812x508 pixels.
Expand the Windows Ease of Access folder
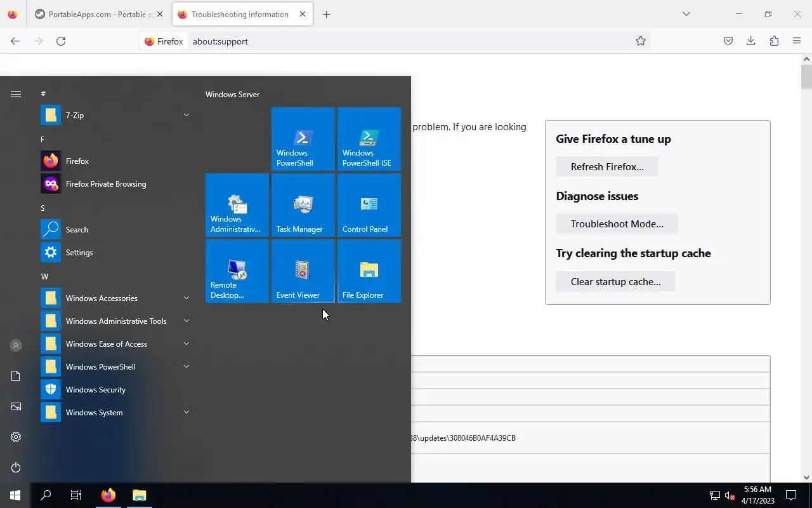[x=117, y=344]
